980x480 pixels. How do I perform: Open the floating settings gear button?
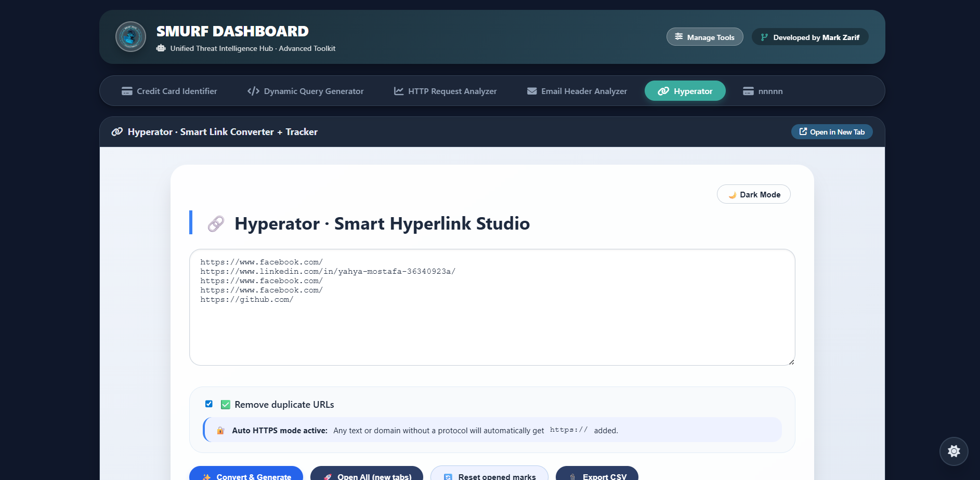(953, 451)
